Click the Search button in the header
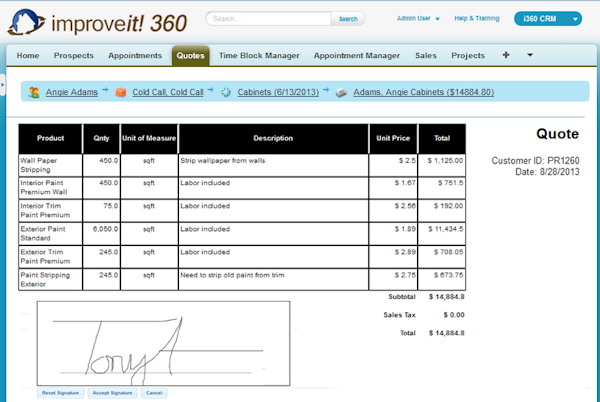600x402 pixels. coord(347,18)
